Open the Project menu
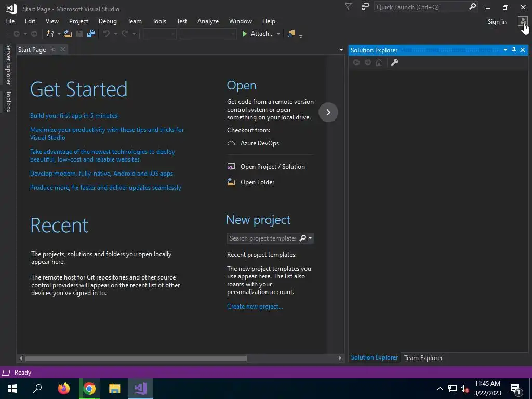Image resolution: width=532 pixels, height=399 pixels. [78, 21]
